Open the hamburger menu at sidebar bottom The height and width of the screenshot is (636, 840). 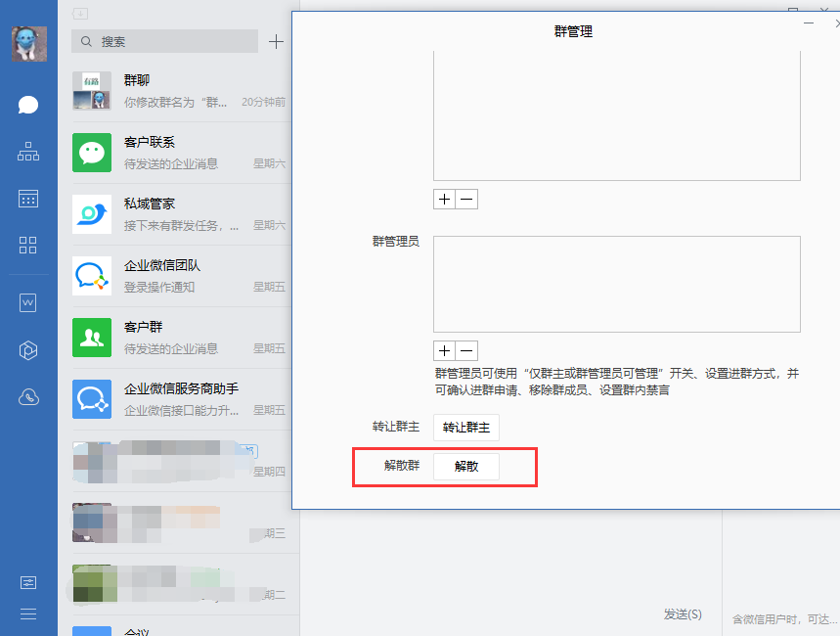coord(28,614)
